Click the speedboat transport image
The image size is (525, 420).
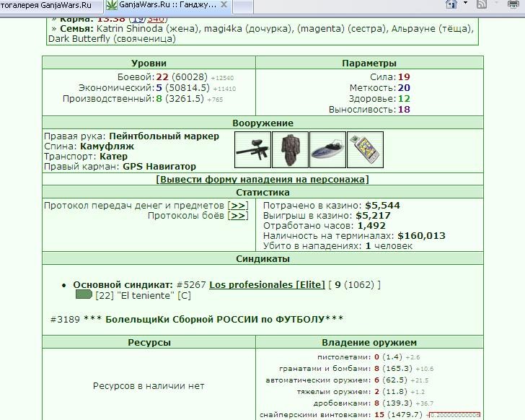[x=328, y=149]
